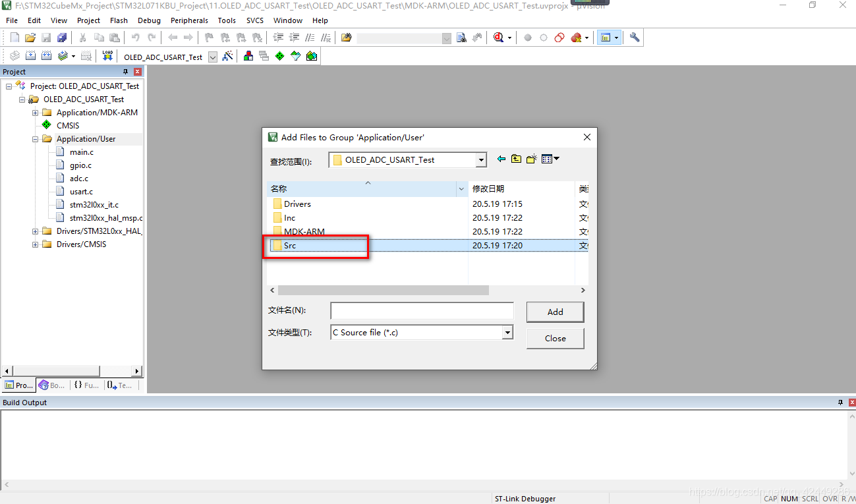Click the Close button in dialog

tap(555, 338)
